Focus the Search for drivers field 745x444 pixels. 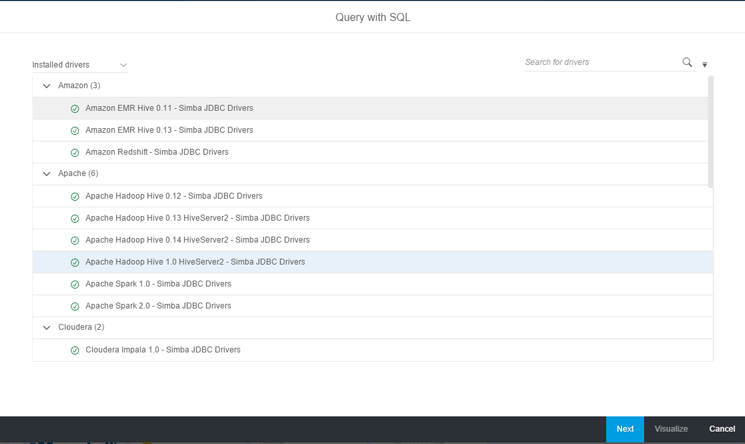(x=600, y=62)
